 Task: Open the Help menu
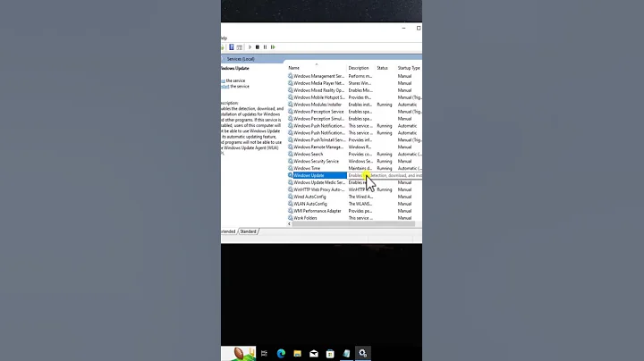(x=224, y=38)
